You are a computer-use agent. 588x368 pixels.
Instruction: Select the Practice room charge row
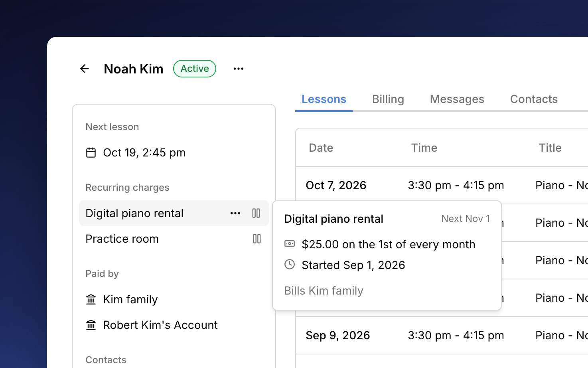(174, 239)
